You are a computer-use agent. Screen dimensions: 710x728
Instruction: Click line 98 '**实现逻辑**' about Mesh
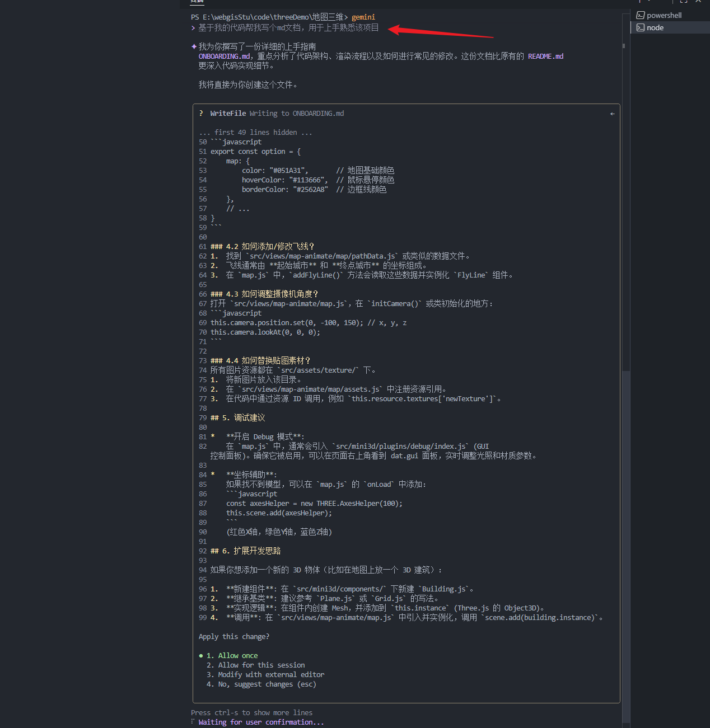tap(377, 608)
